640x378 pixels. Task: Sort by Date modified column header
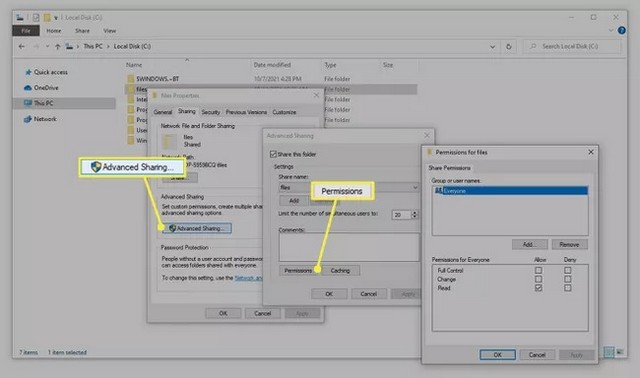(272, 65)
